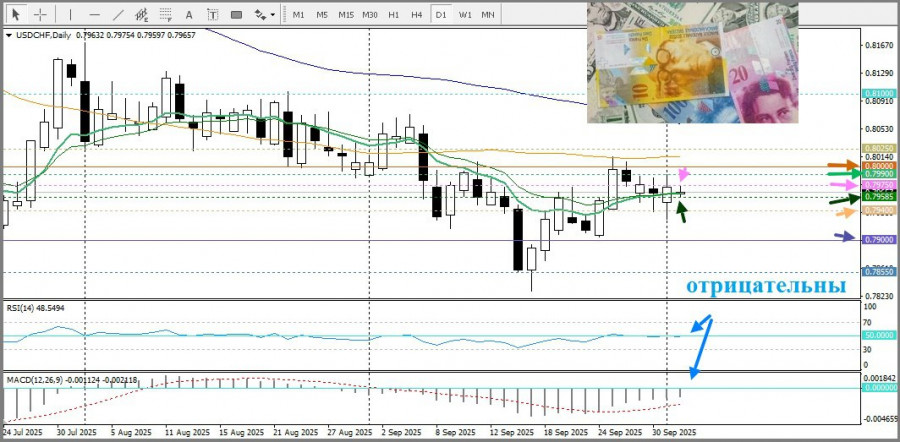Image resolution: width=900 pixels, height=442 pixels.
Task: Activate the crosshair tool
Action: click(41, 14)
